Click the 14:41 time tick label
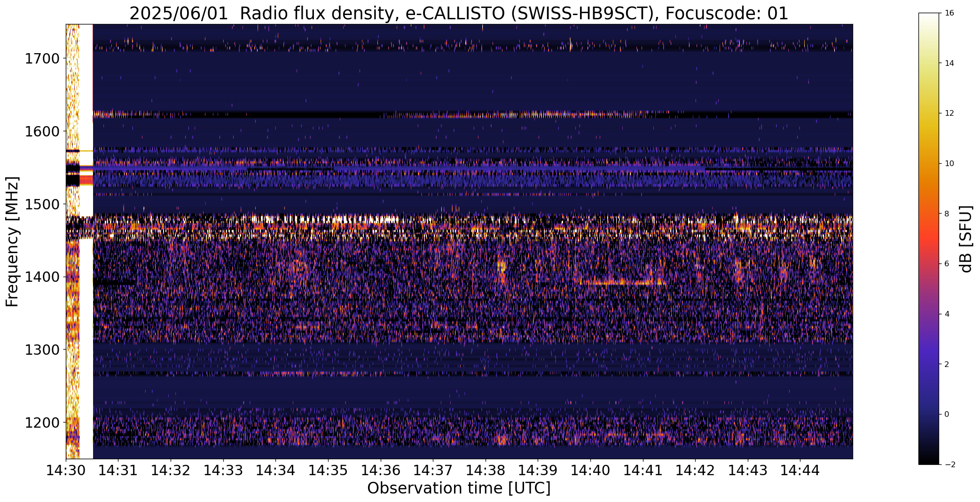This screenshot has width=980, height=502. tap(643, 470)
